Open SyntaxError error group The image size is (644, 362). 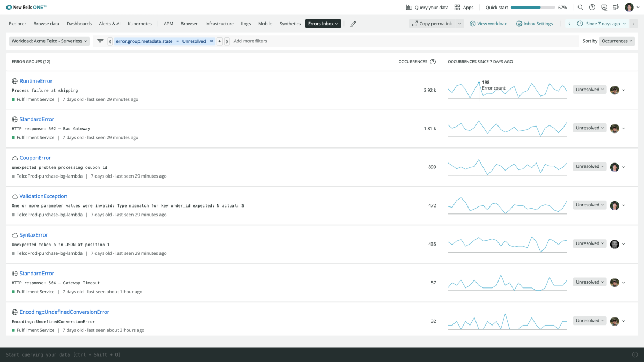[34, 235]
